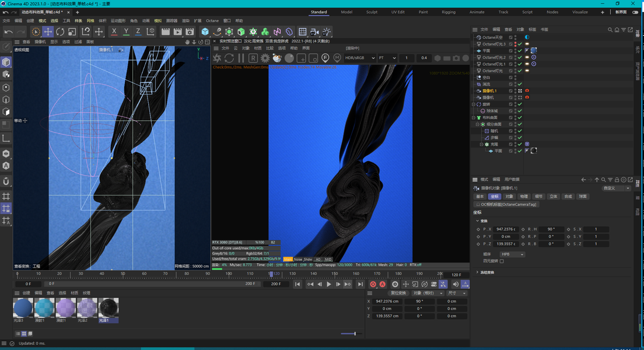The height and width of the screenshot is (350, 644).
Task: Open the 自定义 dropdown in attributes panel
Action: [616, 188]
